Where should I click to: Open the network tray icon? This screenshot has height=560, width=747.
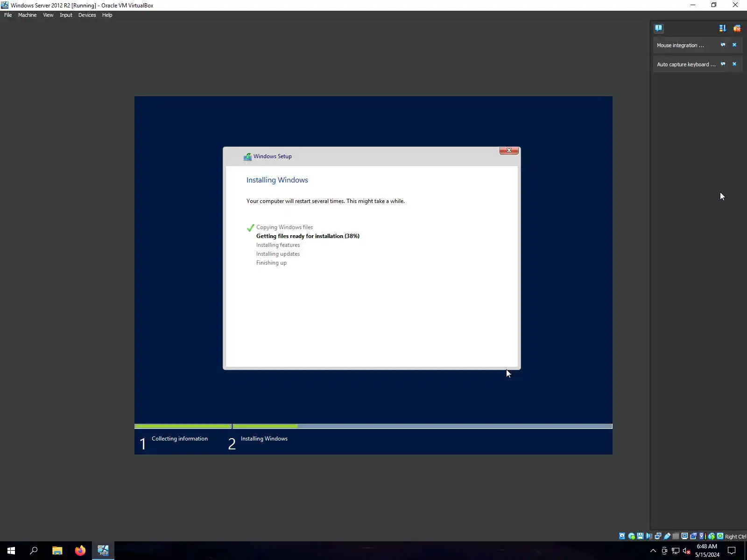(x=676, y=551)
